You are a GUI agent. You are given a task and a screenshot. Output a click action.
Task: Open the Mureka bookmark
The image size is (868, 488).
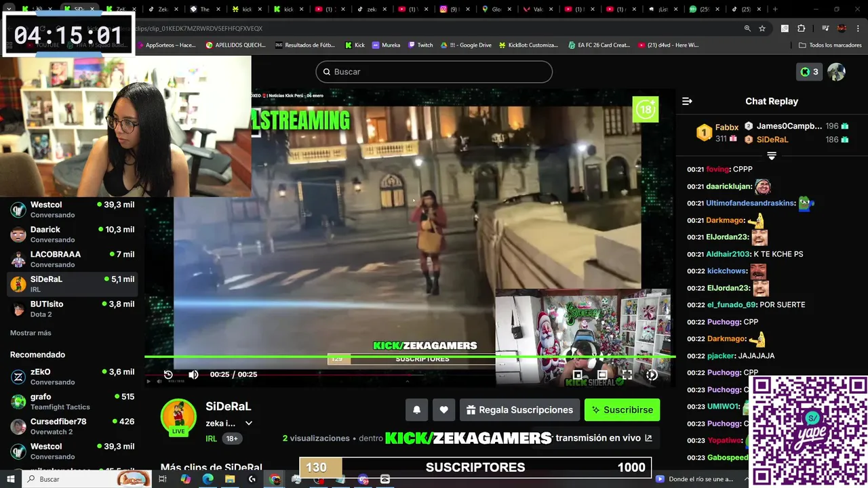point(386,45)
